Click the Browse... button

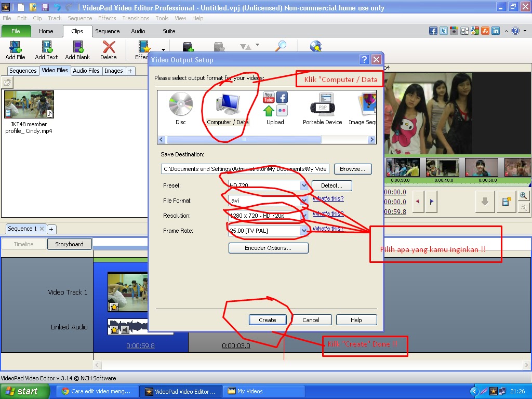353,169
